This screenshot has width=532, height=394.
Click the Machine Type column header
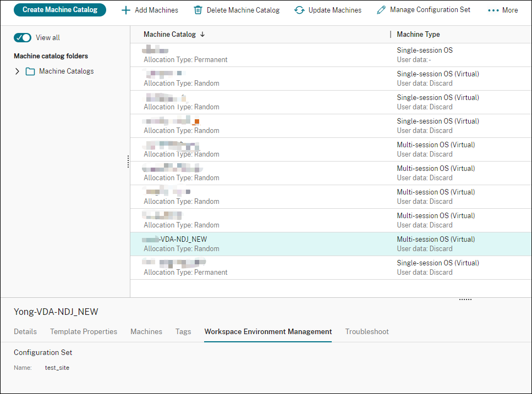point(418,34)
